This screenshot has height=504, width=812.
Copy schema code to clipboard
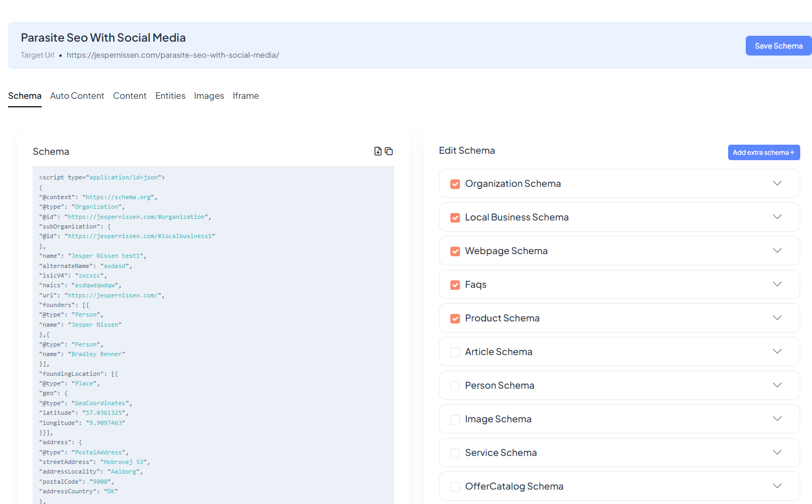coord(389,151)
